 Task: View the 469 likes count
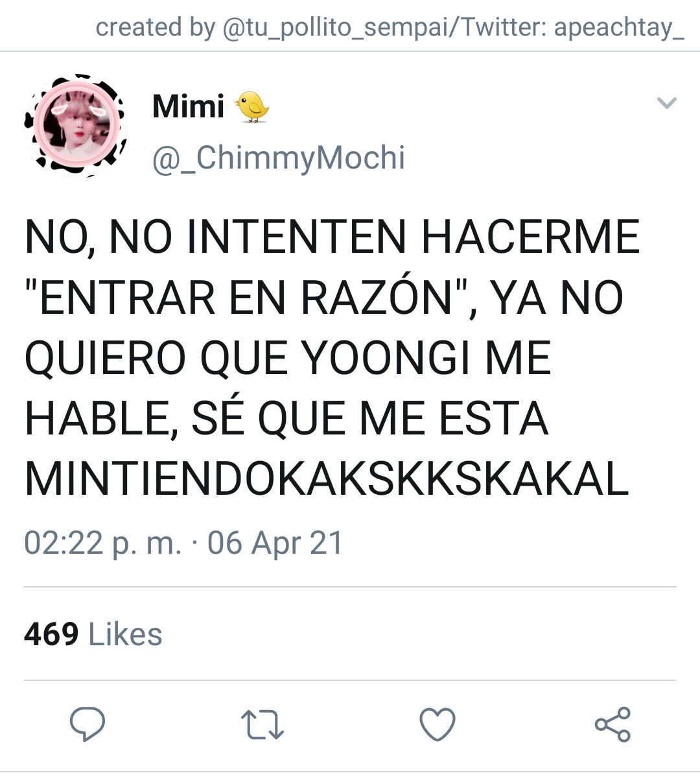pos(51,634)
